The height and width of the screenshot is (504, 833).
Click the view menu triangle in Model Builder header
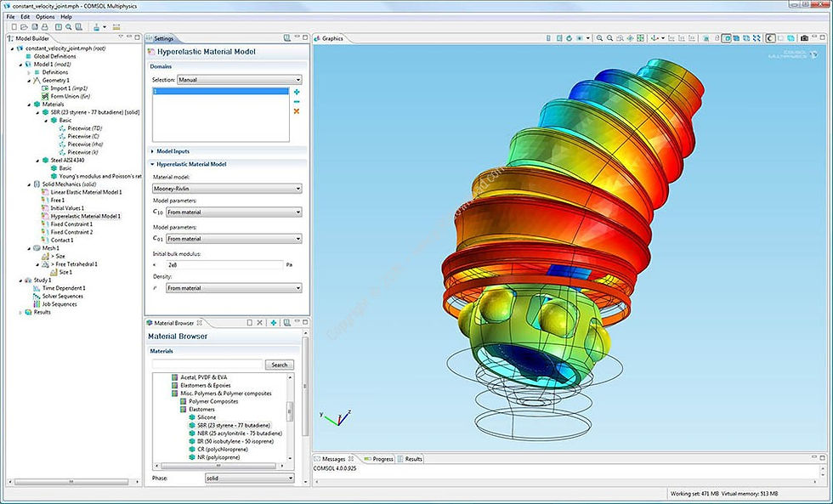click(121, 37)
